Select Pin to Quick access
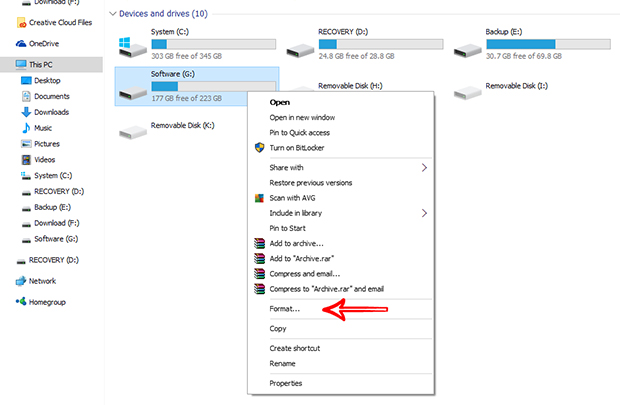Screen dimensions: 620x405 point(300,133)
